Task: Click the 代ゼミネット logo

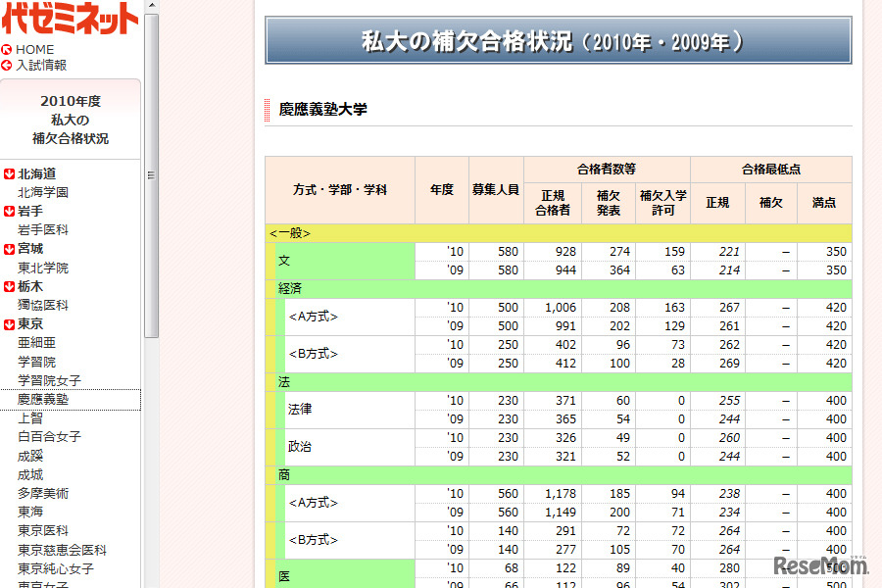Action: pos(70,19)
